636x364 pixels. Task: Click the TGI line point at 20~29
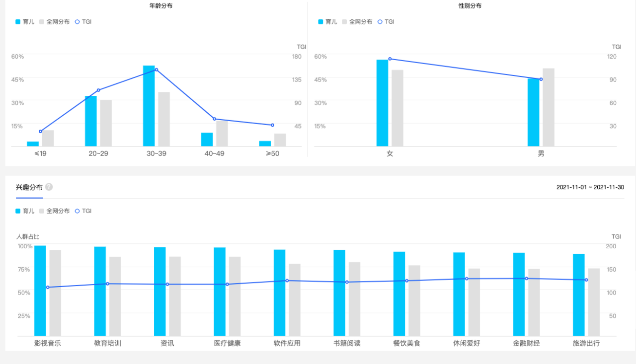coord(98,90)
